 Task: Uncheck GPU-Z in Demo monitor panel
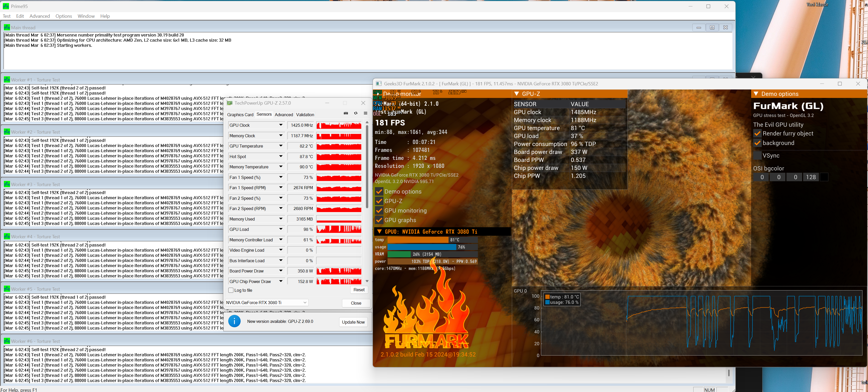[379, 201]
